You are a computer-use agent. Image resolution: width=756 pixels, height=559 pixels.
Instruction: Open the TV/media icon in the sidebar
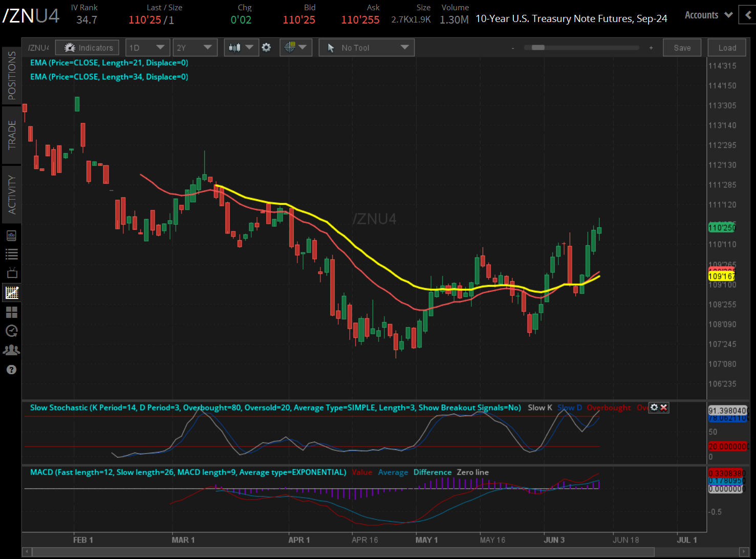pos(11,273)
